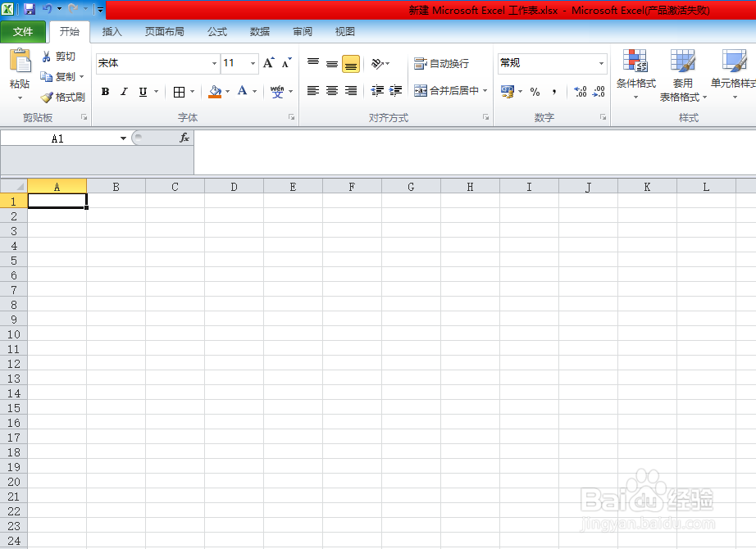The height and width of the screenshot is (549, 756).
Task: Toggle Italic formatting
Action: point(124,92)
